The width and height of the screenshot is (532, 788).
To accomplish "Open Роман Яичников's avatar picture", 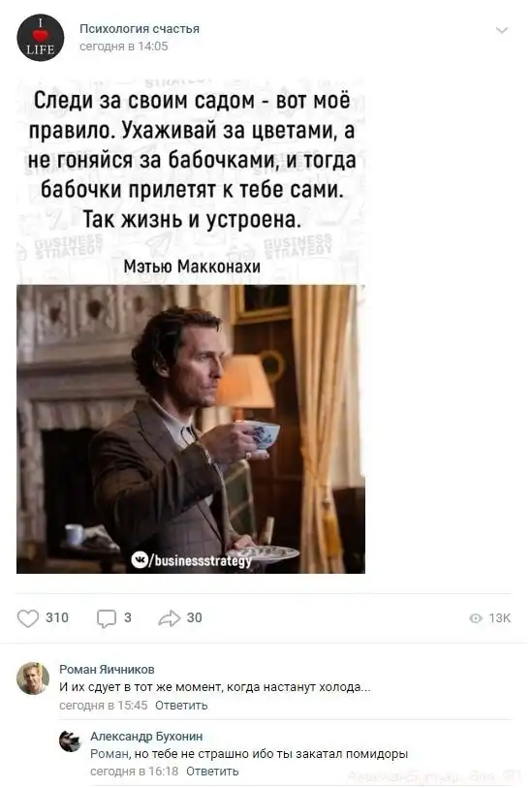I will [x=33, y=678].
